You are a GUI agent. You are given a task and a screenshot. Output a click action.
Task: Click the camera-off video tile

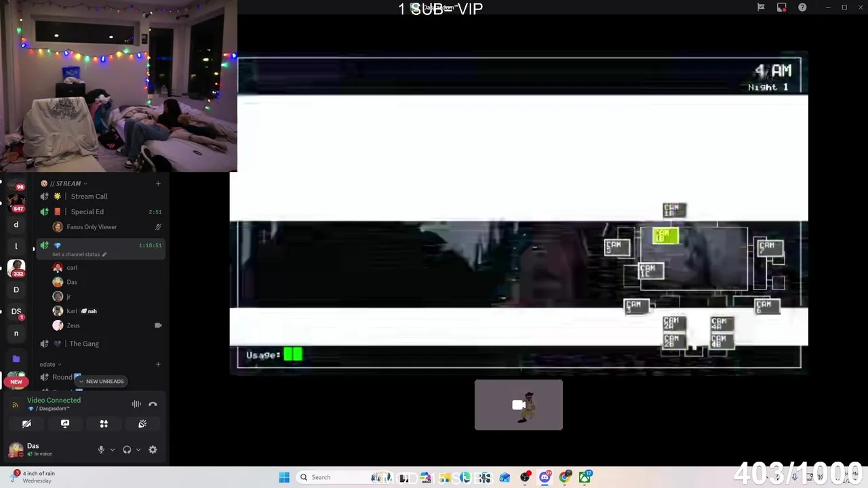(519, 405)
